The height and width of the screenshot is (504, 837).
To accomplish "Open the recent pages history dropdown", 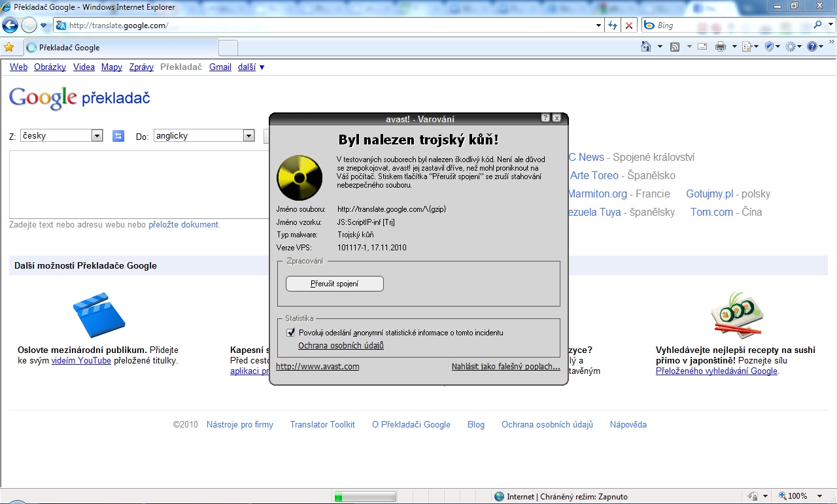I will [x=44, y=25].
